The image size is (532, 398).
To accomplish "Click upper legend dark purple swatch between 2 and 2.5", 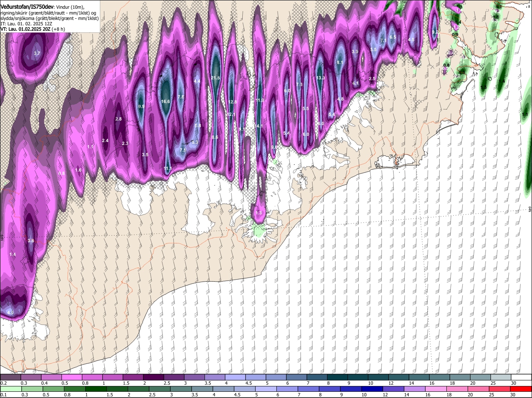I will [x=153, y=377].
